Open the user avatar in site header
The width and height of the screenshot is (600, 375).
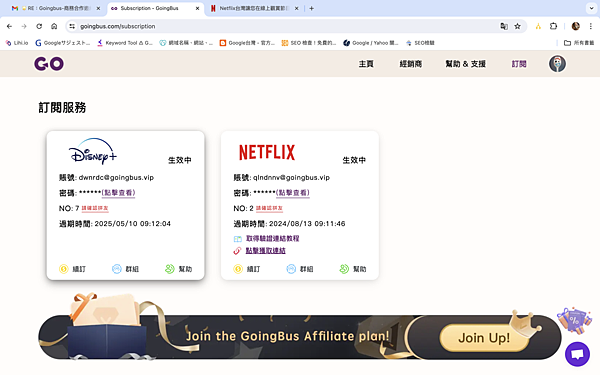click(x=557, y=64)
